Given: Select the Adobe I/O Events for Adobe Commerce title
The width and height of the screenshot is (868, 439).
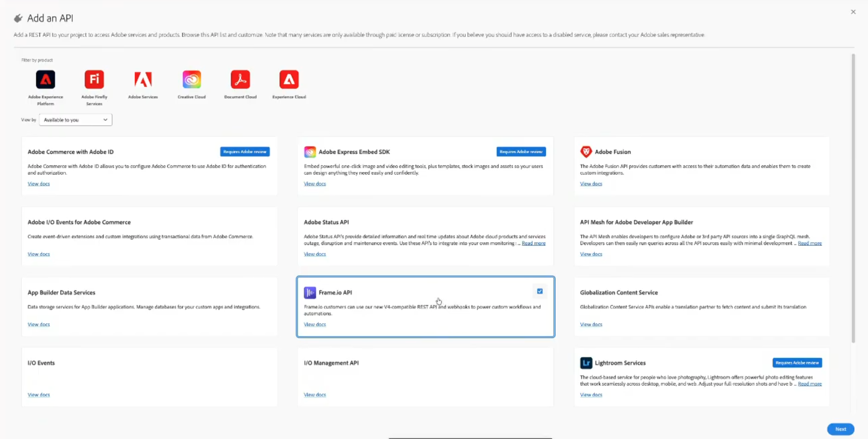Looking at the screenshot, I should [x=79, y=223].
